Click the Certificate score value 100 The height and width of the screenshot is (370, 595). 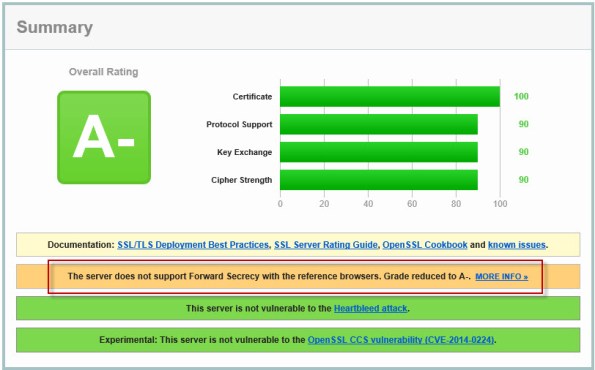tap(521, 96)
